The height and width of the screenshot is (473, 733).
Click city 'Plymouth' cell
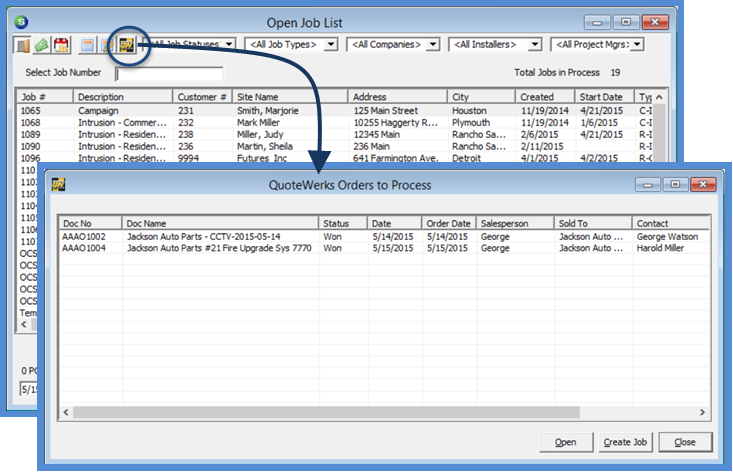(471, 122)
